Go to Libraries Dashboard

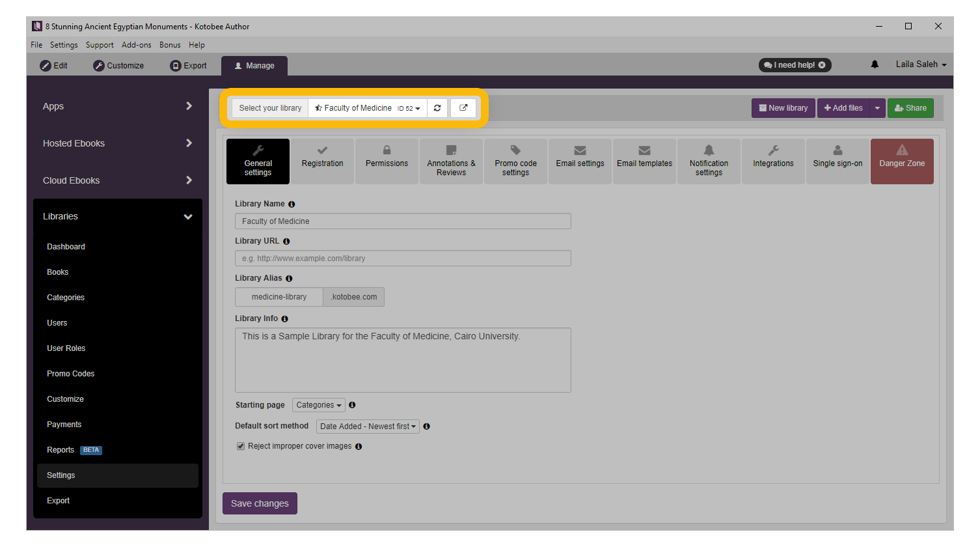118,247
